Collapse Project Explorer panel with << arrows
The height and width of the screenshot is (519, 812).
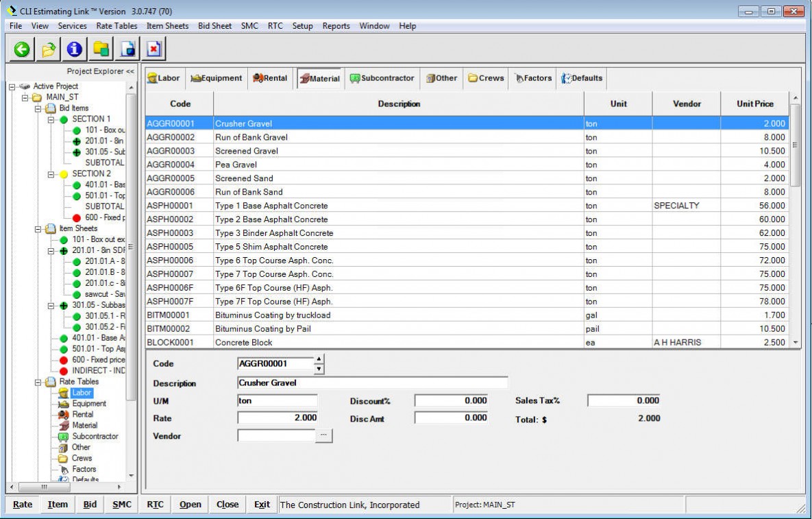pos(130,71)
